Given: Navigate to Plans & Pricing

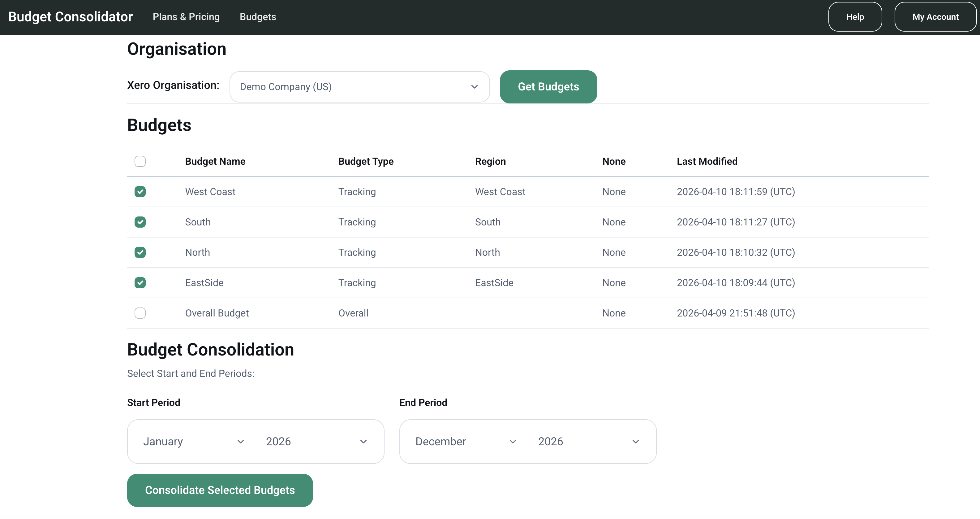Looking at the screenshot, I should click(186, 17).
